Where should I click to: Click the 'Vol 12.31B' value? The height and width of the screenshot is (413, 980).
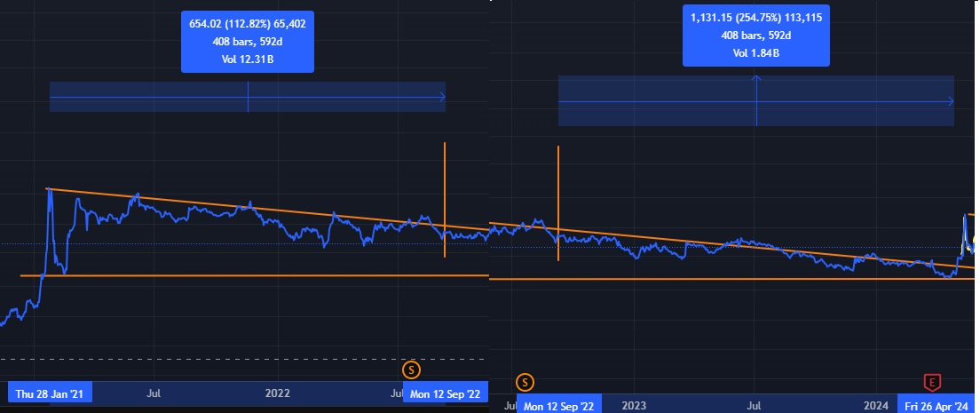coord(248,59)
